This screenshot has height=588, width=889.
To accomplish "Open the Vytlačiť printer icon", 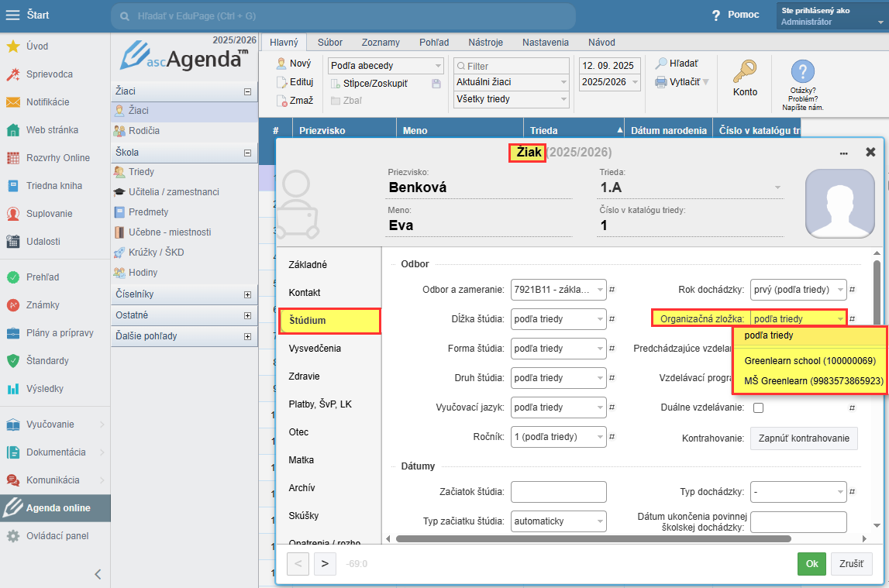I will click(660, 82).
